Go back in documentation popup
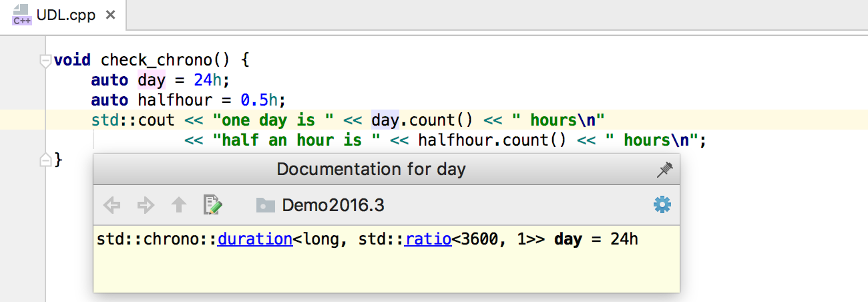 click(x=112, y=205)
